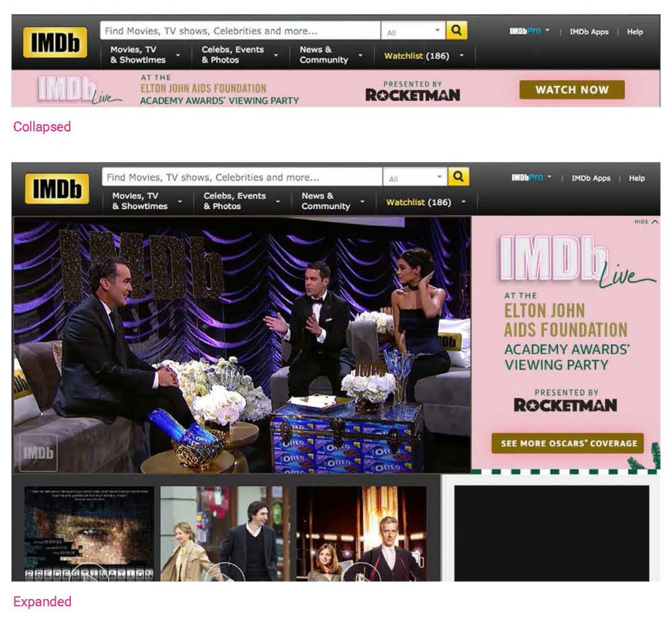The image size is (672, 620).
Task: Open the 'All' category dropdown in the collapsed header
Action: pos(413,31)
